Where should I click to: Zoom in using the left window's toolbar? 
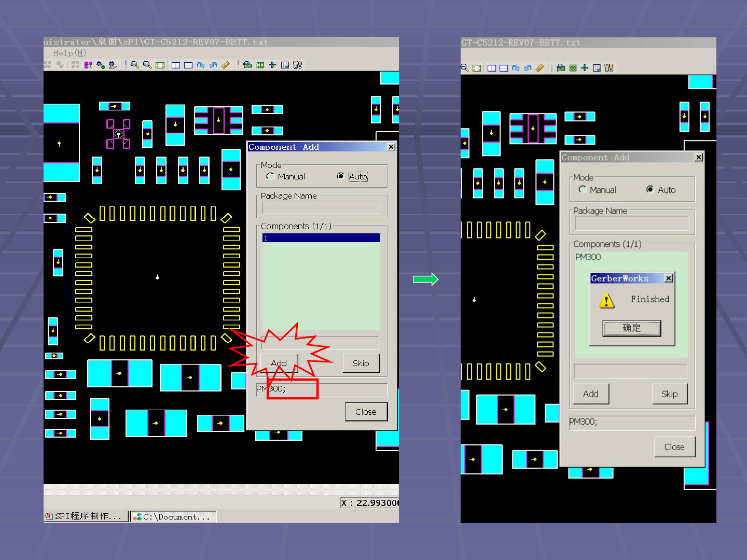click(135, 65)
